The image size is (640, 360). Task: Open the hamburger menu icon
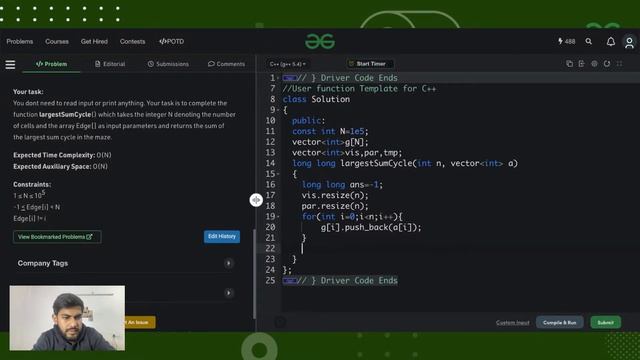10,64
